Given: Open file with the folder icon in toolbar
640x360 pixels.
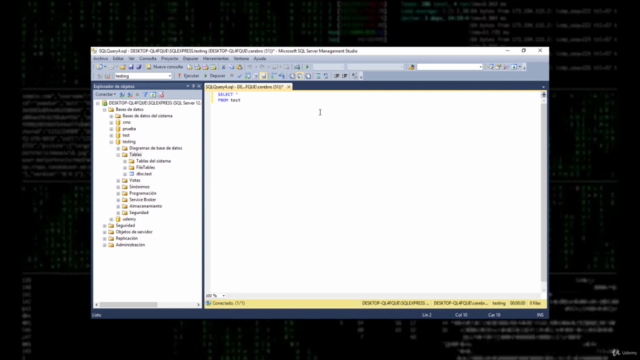Looking at the screenshot, I should point(123,67).
